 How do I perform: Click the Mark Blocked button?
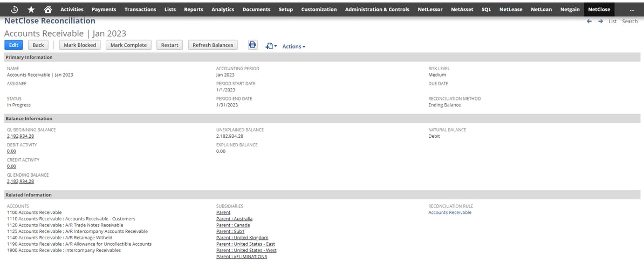(x=80, y=45)
